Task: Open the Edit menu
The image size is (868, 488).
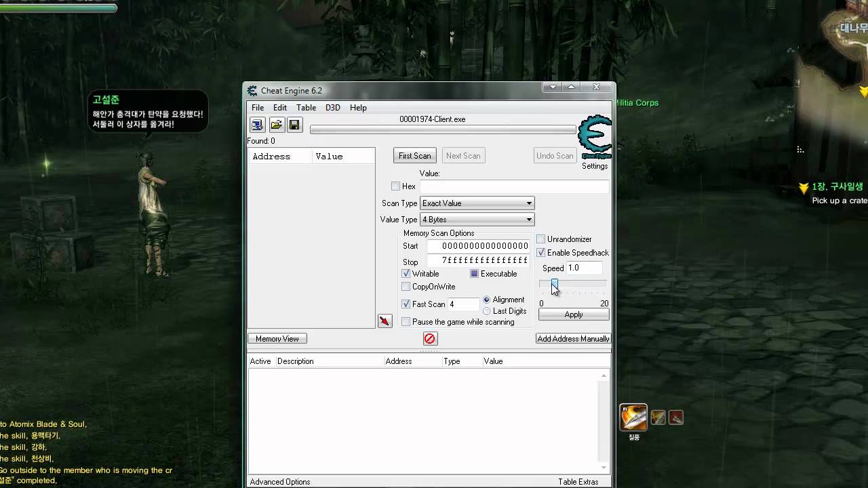Action: [x=280, y=108]
